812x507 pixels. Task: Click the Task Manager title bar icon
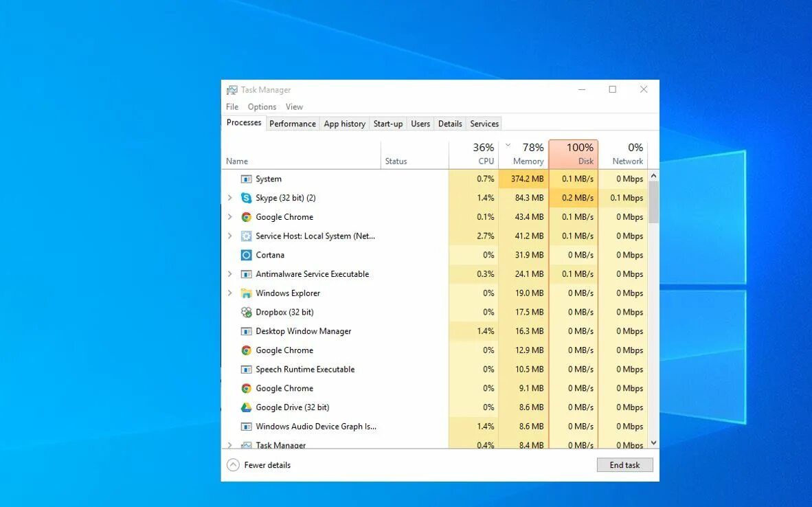click(232, 90)
